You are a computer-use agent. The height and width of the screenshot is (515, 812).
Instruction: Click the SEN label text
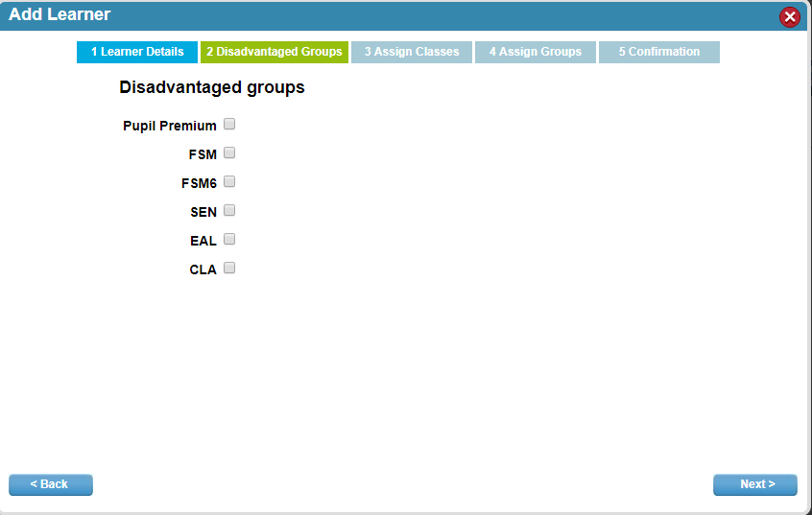[x=203, y=212]
